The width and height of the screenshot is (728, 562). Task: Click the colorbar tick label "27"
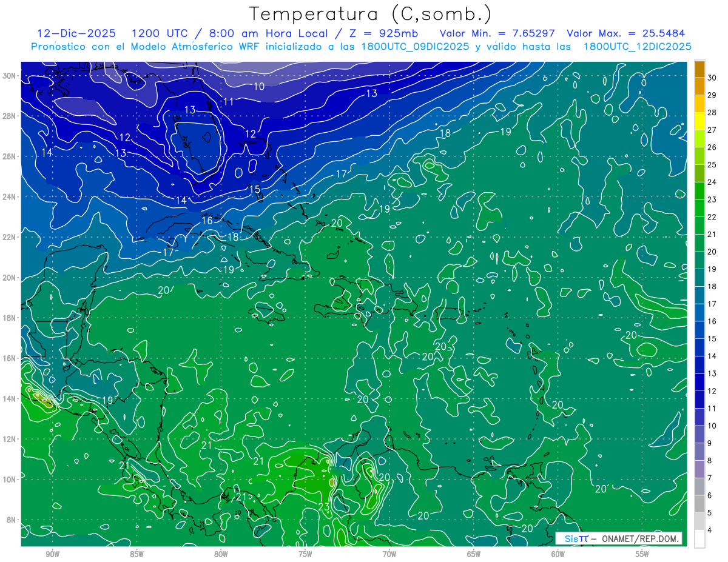(x=712, y=130)
